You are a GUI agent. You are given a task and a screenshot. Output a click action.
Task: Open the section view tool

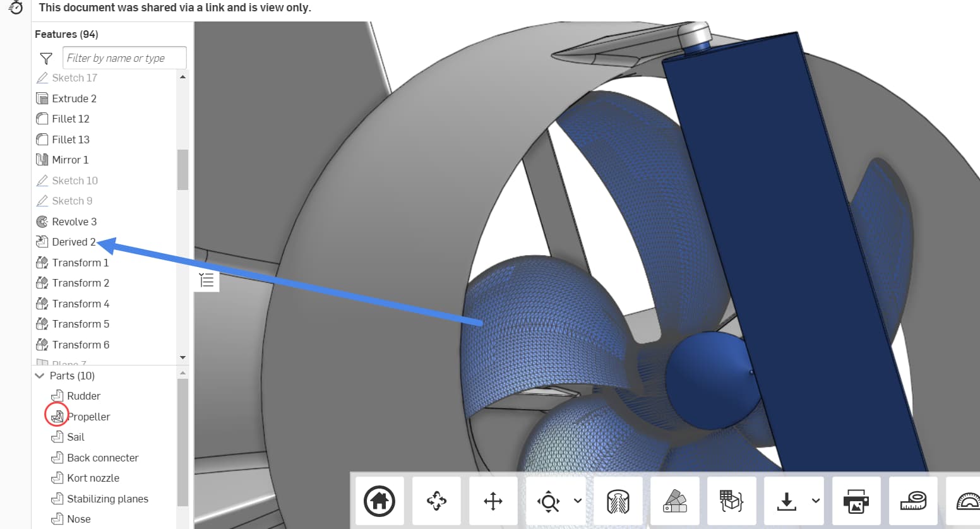(x=618, y=501)
